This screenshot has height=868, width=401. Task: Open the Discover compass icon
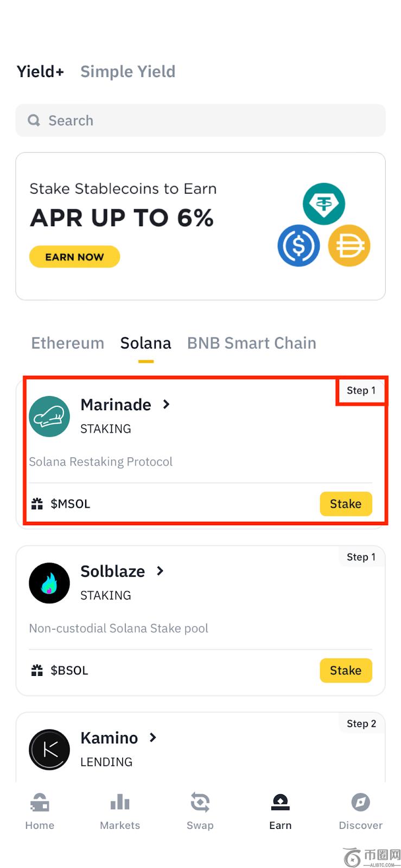360,802
